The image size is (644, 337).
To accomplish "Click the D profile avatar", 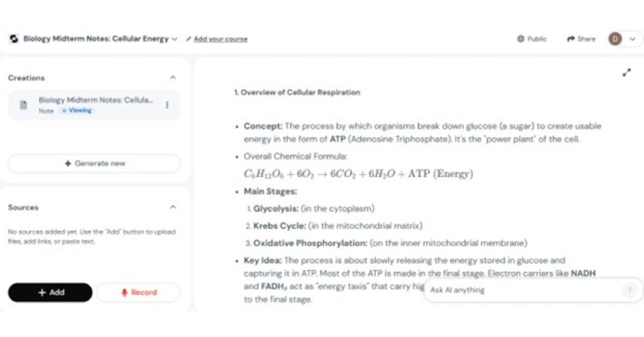I will pyautogui.click(x=616, y=39).
